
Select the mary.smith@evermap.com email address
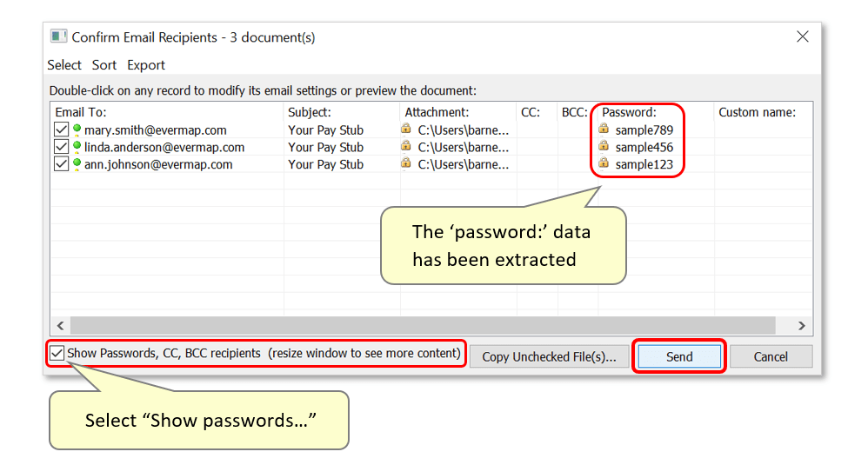pyautogui.click(x=156, y=130)
